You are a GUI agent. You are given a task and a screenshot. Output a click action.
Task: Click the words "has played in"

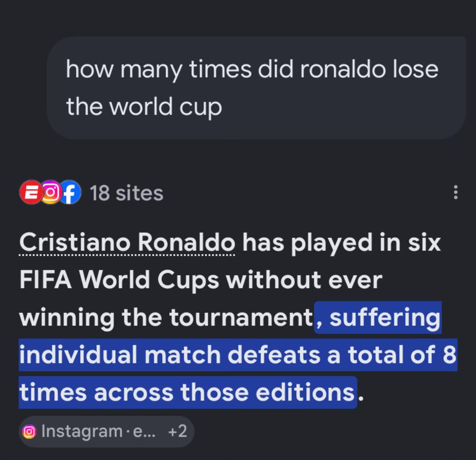pyautogui.click(x=322, y=243)
